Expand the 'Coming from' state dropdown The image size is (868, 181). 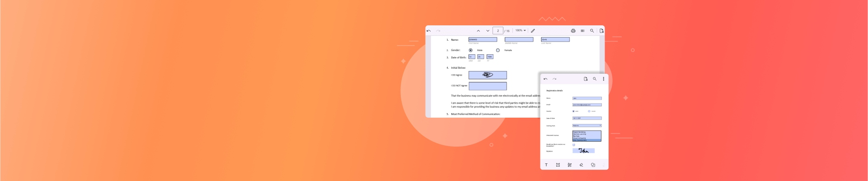[x=587, y=125]
